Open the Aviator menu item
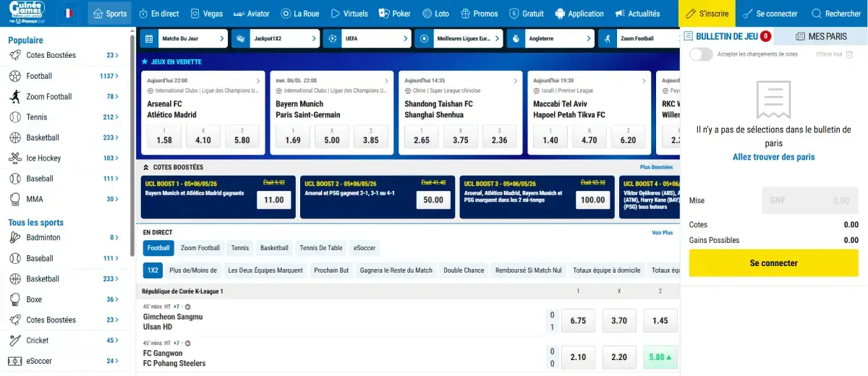 coord(252,14)
